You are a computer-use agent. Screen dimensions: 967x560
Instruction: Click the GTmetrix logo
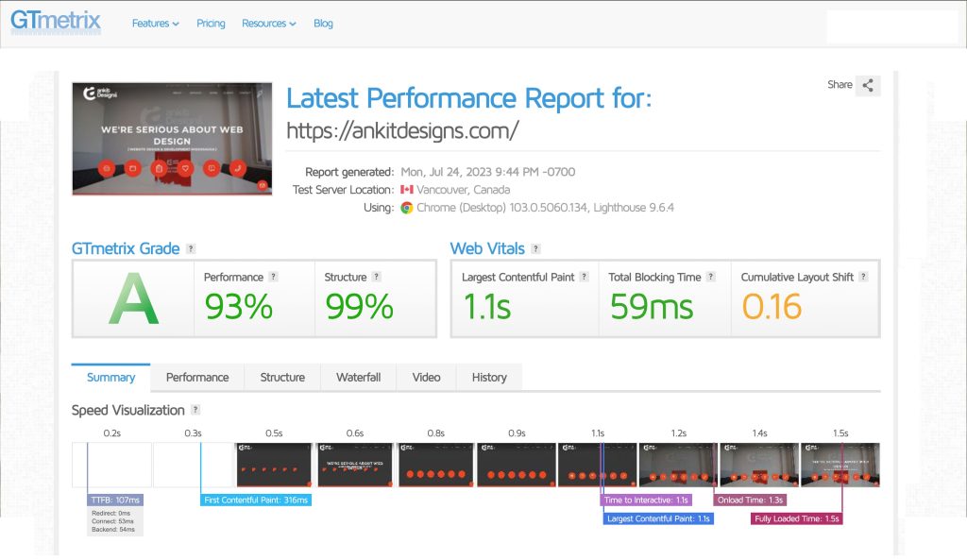(56, 22)
